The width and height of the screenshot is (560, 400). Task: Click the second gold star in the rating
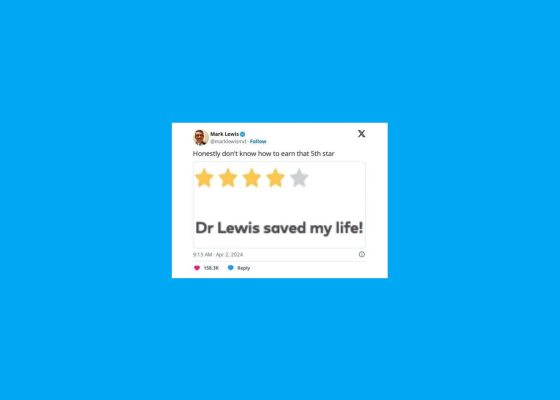228,178
